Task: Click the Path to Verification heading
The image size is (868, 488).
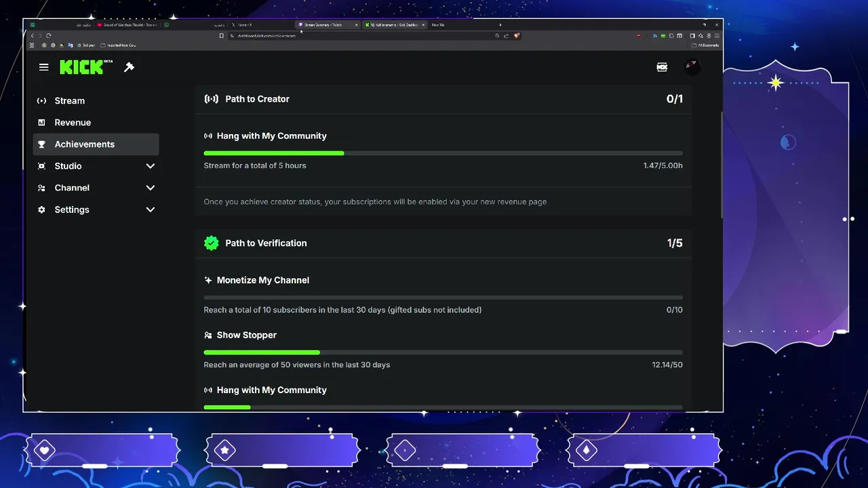Action: click(x=266, y=243)
